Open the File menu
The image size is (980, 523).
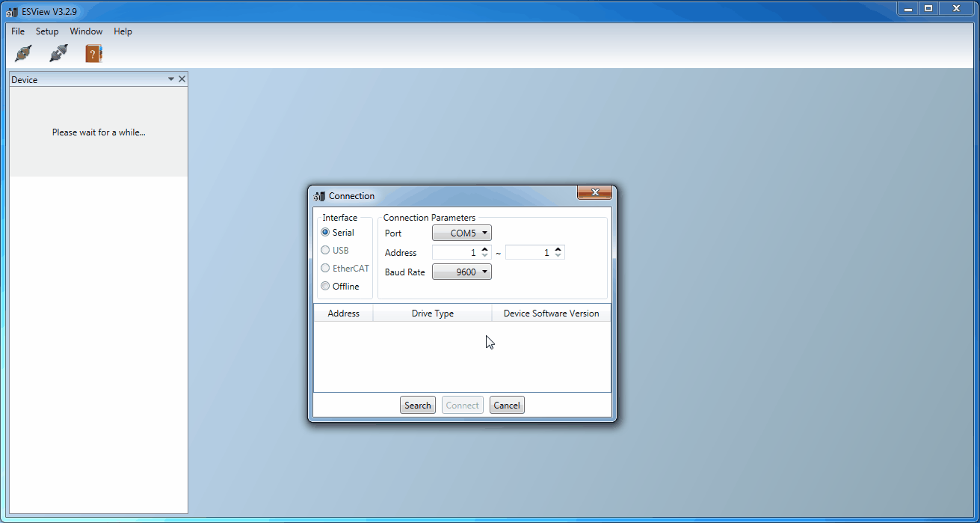click(x=18, y=31)
